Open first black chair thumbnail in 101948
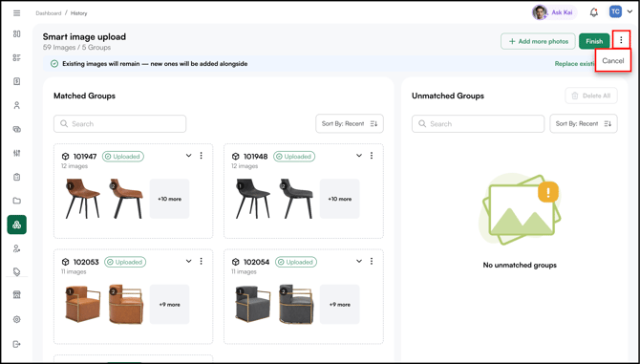The image size is (640, 364). coord(253,199)
